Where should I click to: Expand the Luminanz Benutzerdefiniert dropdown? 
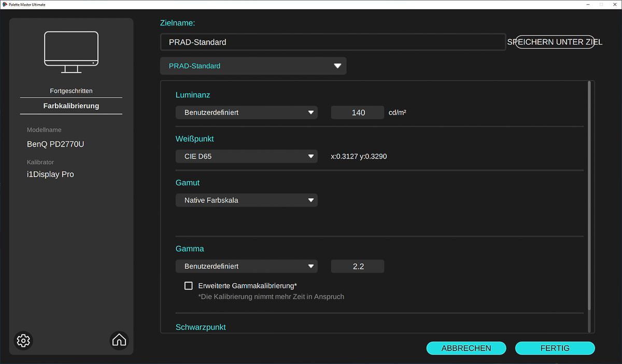click(x=246, y=112)
